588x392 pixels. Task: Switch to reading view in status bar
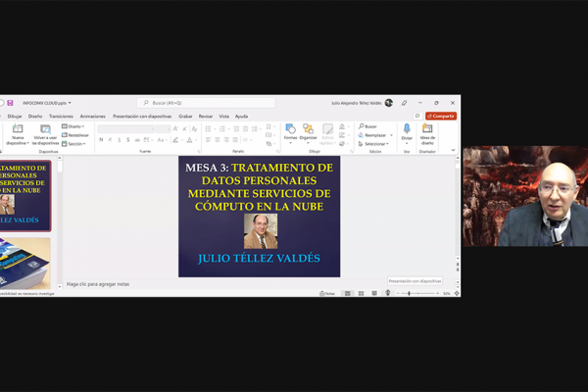pyautogui.click(x=374, y=293)
